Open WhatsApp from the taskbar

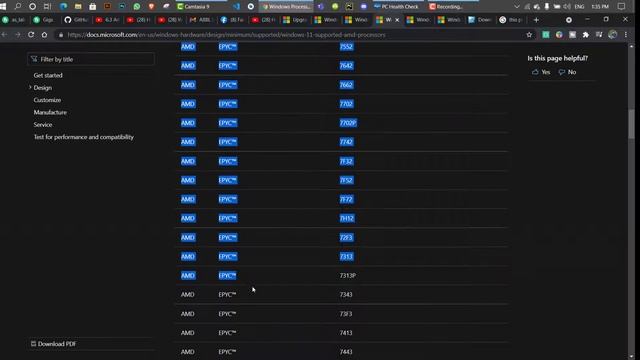137,7
